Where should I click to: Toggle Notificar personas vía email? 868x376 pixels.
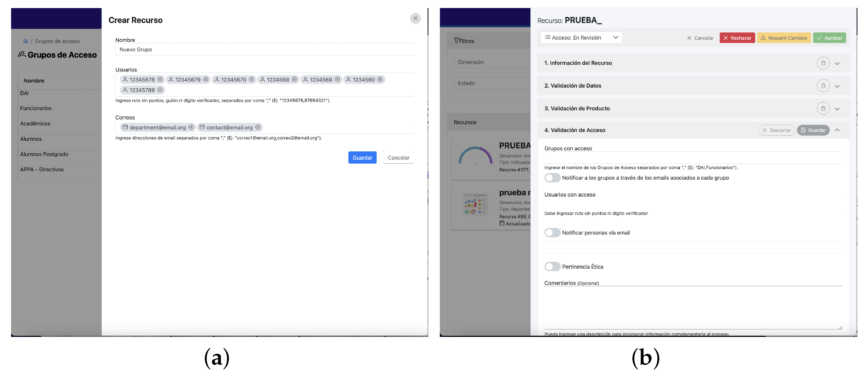pos(552,233)
